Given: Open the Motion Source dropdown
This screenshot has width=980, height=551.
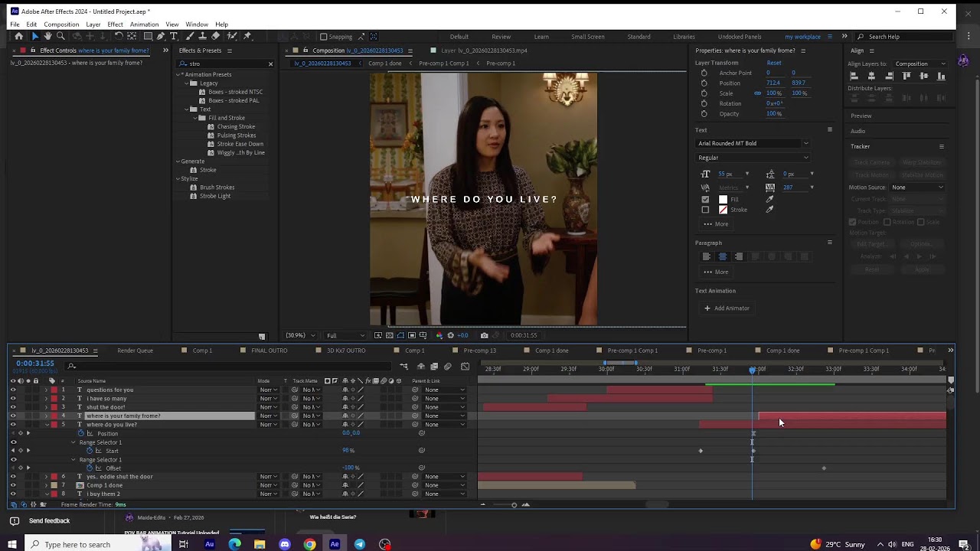Looking at the screenshot, I should coord(917,187).
